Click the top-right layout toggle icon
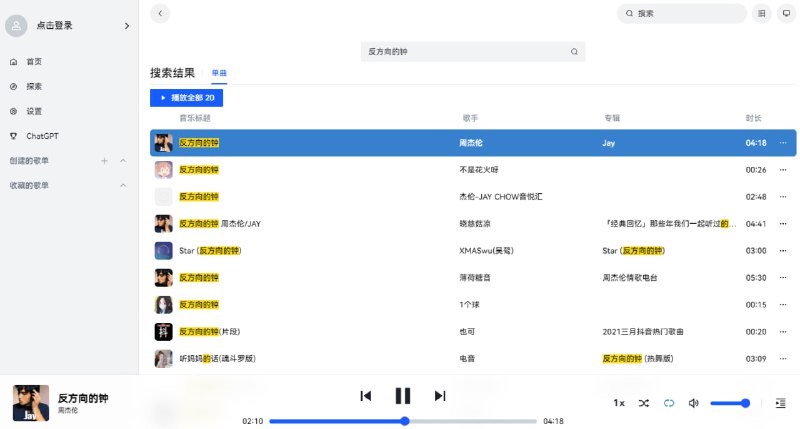This screenshot has height=429, width=800. pos(762,13)
